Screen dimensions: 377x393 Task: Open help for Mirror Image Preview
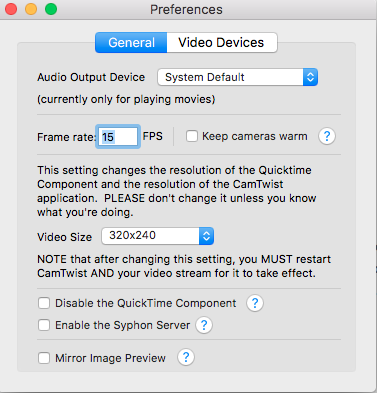[186, 357]
